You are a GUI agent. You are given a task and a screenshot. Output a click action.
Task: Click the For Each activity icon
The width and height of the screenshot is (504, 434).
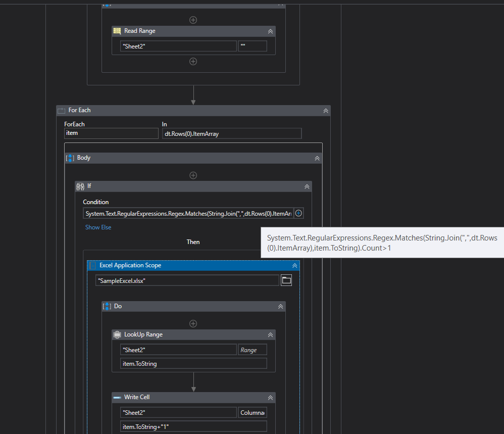[61, 110]
